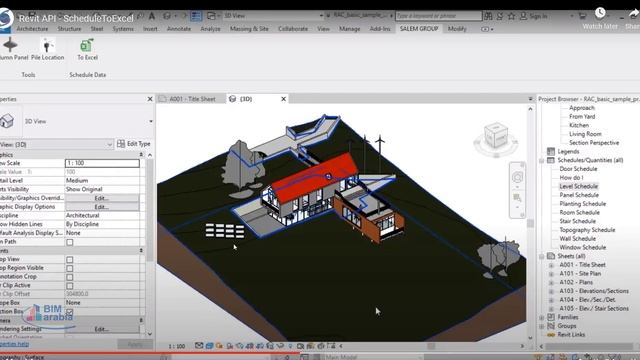Click the star favorites icon in title bar

(511, 16)
